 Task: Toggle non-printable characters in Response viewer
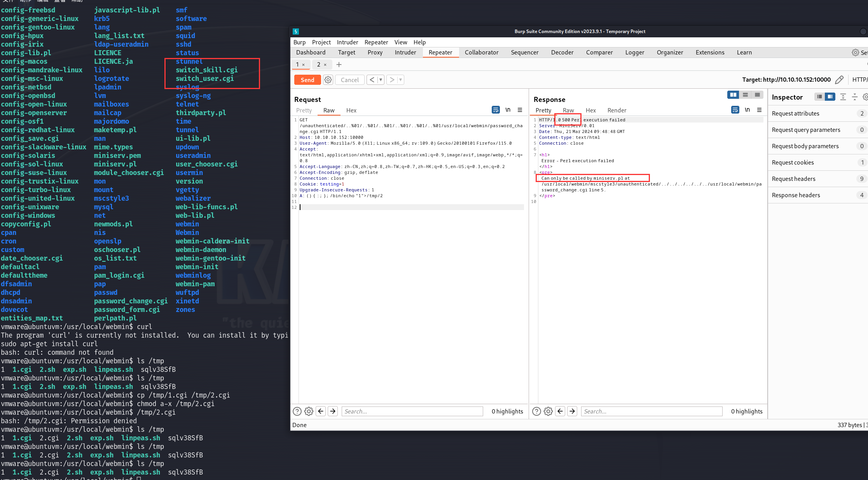(x=747, y=110)
